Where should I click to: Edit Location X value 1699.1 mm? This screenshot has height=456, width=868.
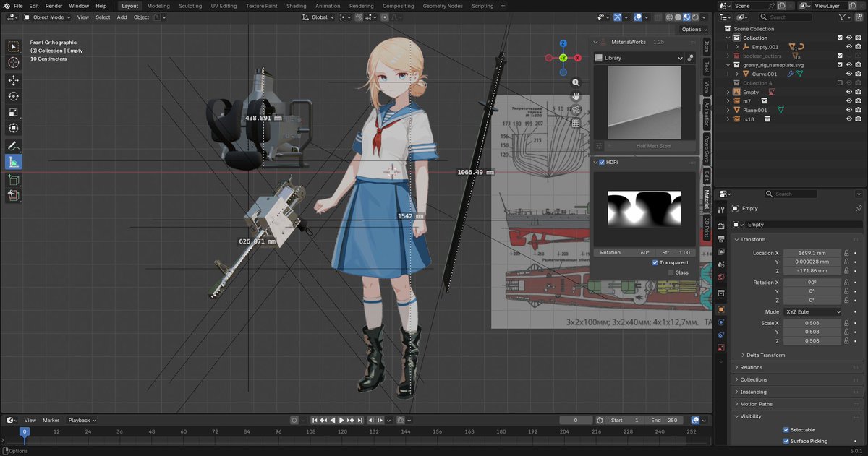click(813, 253)
